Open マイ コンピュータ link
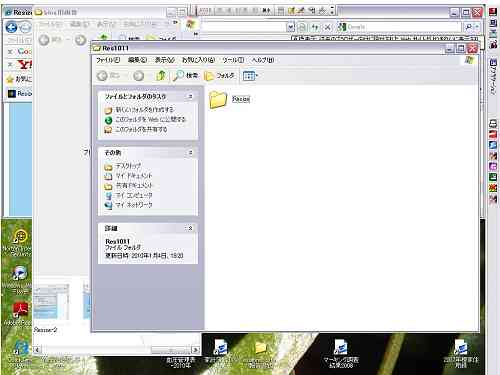Screen dimensions: 500x375 click(x=134, y=195)
